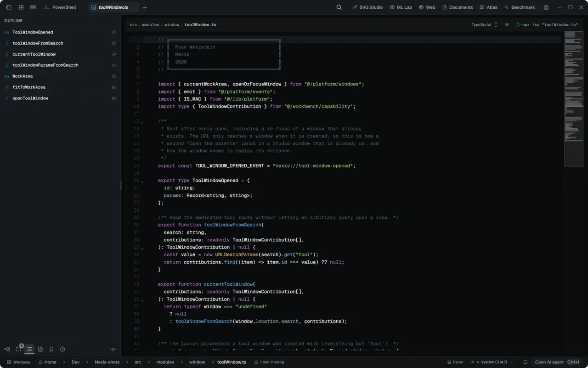Select currentToolWindow outline entry
The height and width of the screenshot is (368, 588).
click(x=60, y=54)
